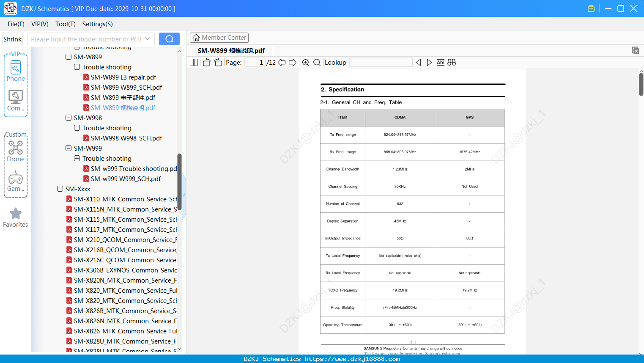Image resolution: width=644 pixels, height=363 pixels.
Task: Open the VIP(V) menu
Action: [x=40, y=24]
